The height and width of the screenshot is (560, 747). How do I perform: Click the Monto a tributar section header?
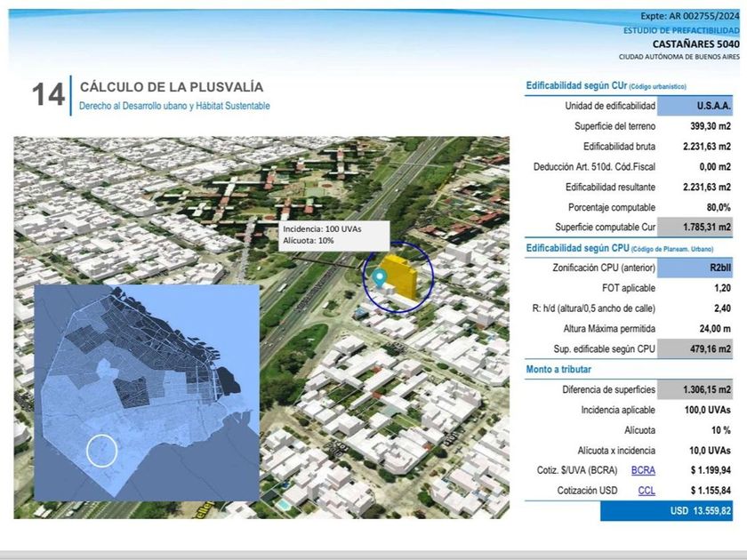point(558,369)
